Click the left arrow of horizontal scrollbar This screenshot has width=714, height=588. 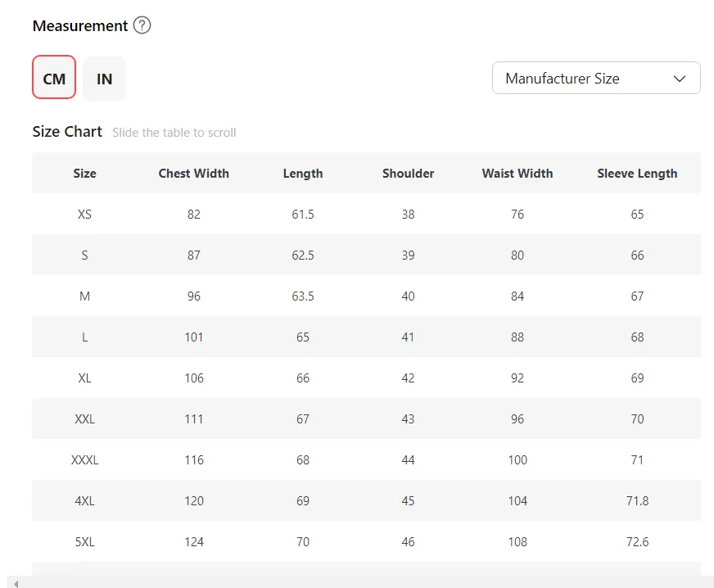[x=16, y=583]
